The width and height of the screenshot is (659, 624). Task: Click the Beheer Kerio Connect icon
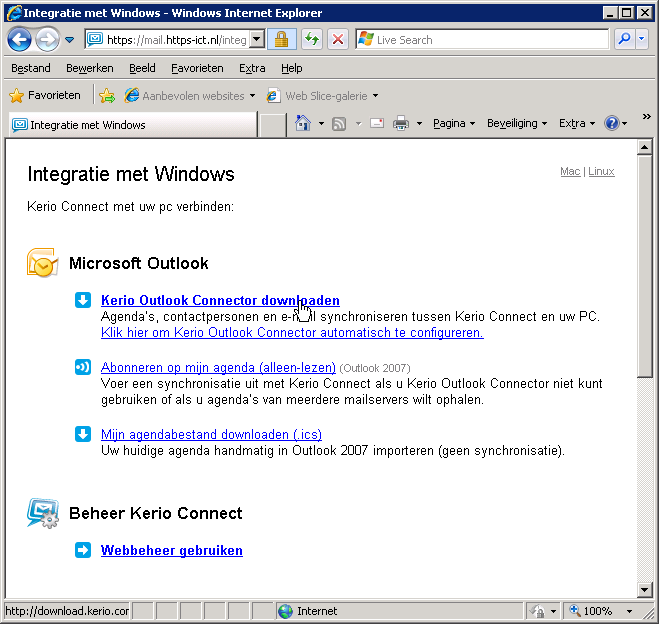[42, 513]
